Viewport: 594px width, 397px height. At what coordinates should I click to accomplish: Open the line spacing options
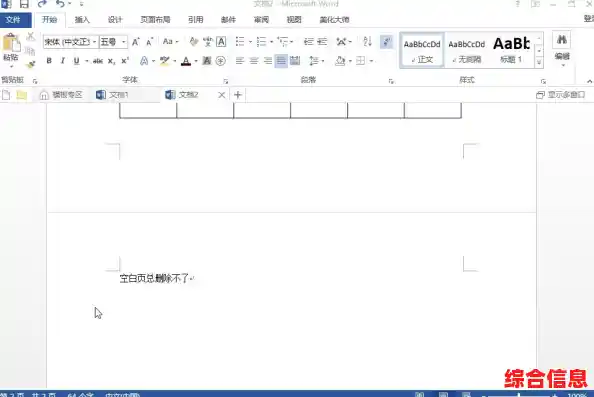(x=314, y=61)
